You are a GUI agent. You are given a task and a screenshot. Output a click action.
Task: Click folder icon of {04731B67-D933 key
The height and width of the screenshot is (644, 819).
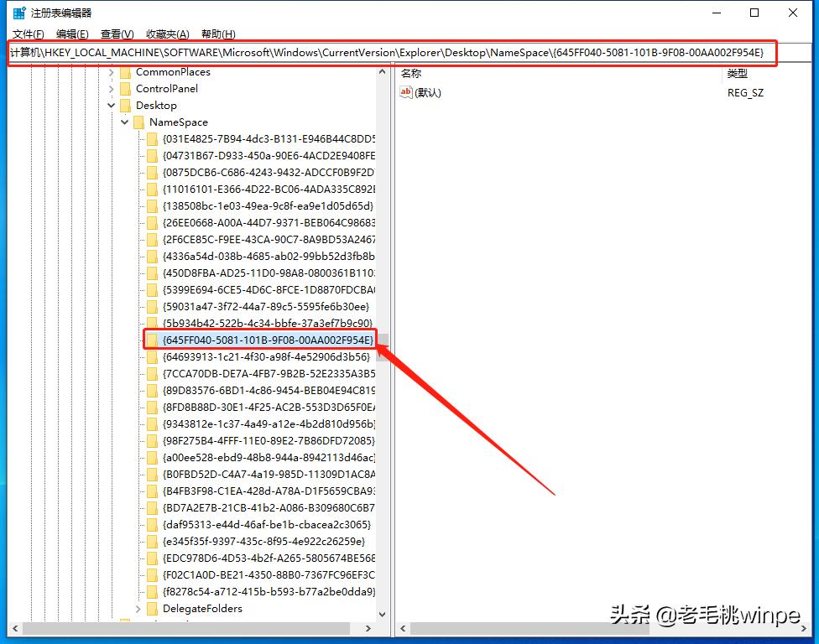coord(152,155)
